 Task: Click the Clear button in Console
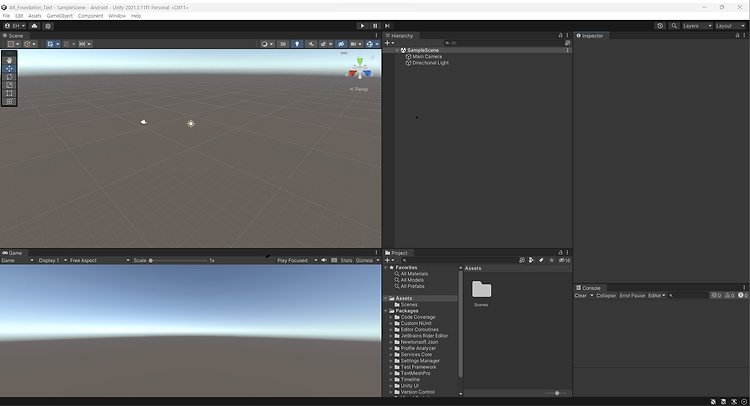tap(581, 296)
